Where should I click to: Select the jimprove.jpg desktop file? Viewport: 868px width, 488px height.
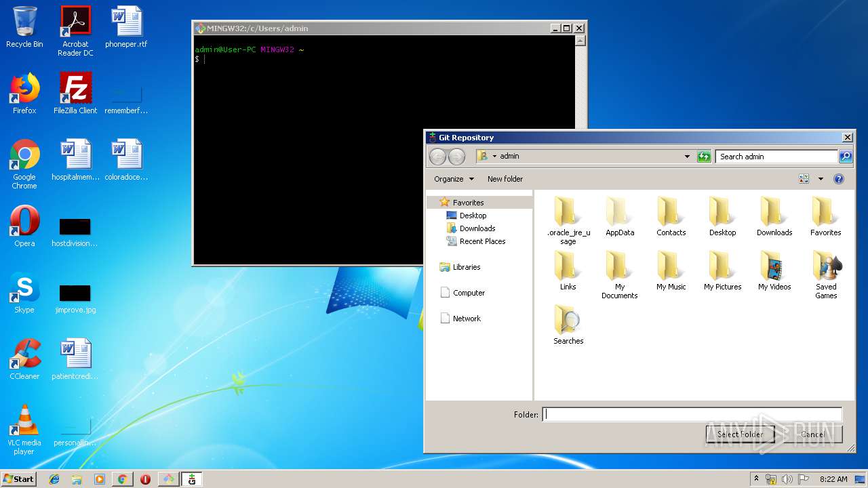[75, 298]
